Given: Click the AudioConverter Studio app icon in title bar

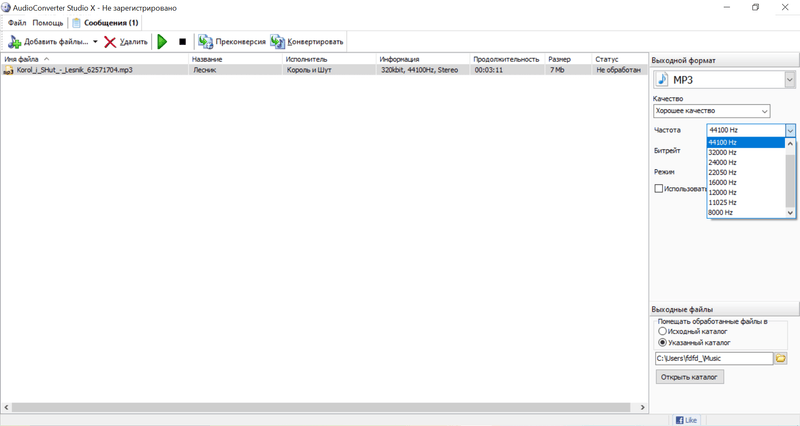Looking at the screenshot, I should click(x=6, y=8).
